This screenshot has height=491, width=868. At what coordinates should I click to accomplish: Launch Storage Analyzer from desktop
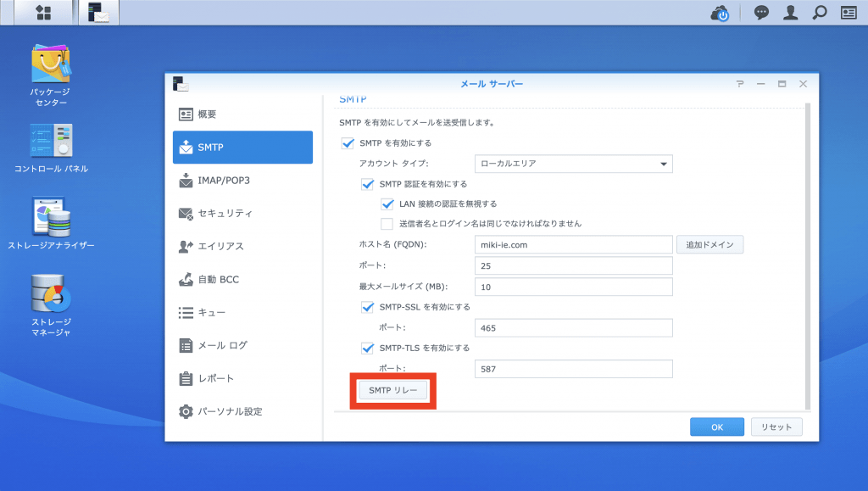point(50,217)
